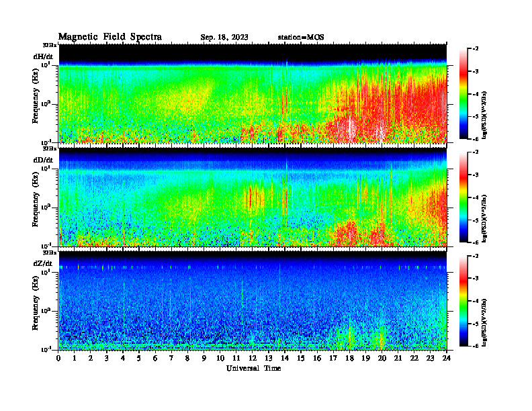This screenshot has width=532, height=411.
Task: Click the x-axis tick label "18"
Action: 350,358
